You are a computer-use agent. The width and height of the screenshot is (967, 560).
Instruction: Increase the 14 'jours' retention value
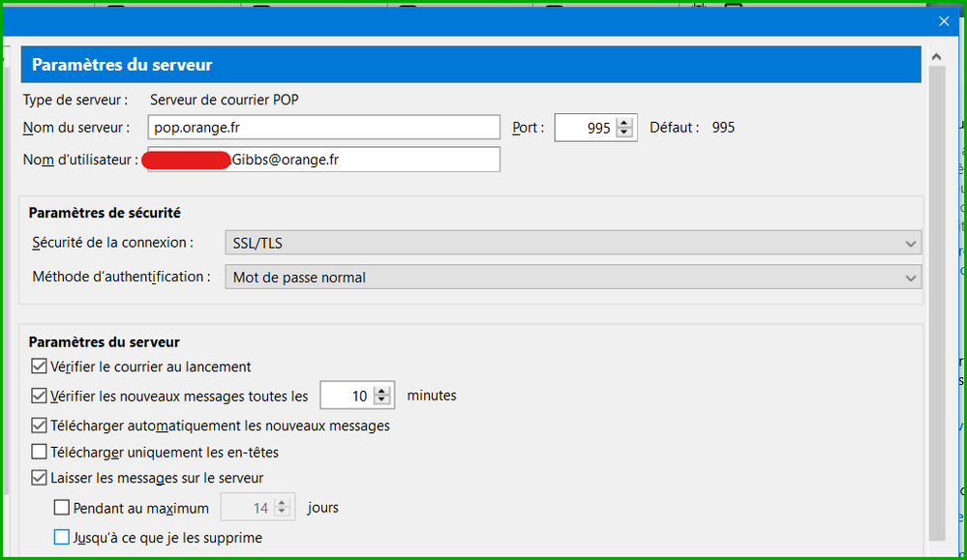tap(283, 502)
